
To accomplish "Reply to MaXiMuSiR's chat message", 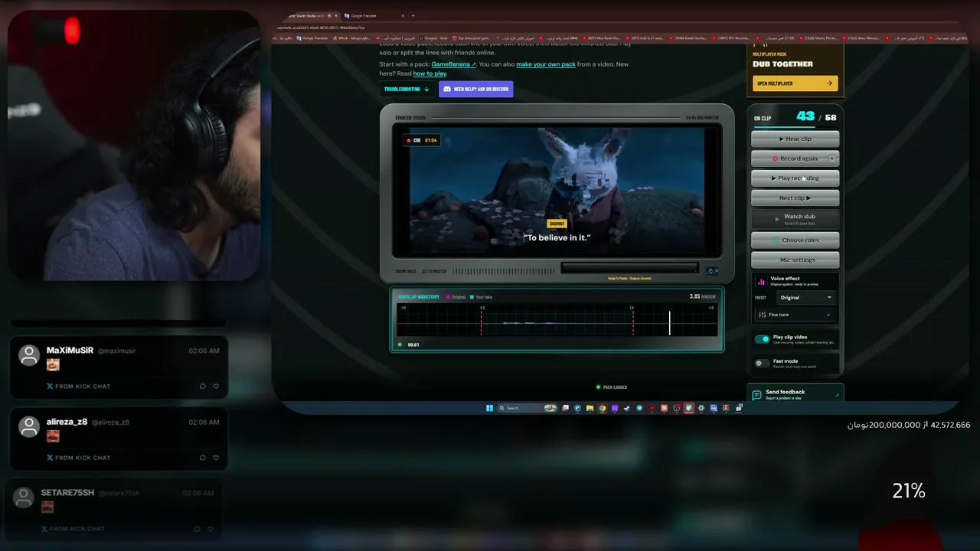I will (x=202, y=386).
